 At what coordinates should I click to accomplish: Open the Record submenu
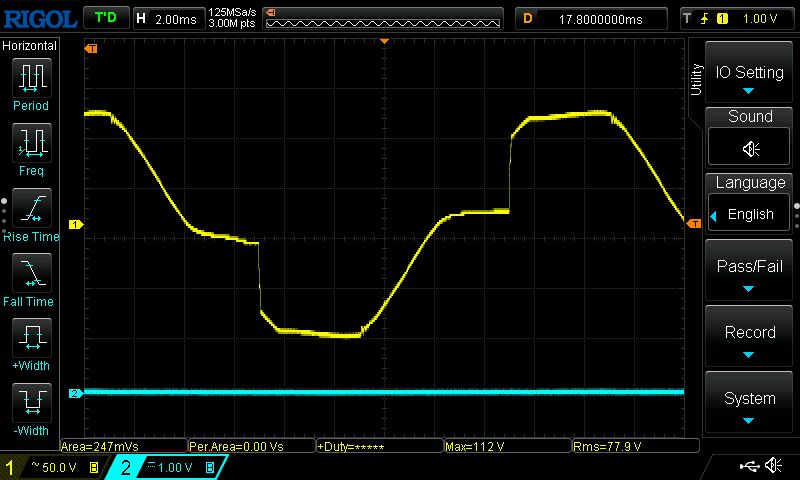click(748, 336)
